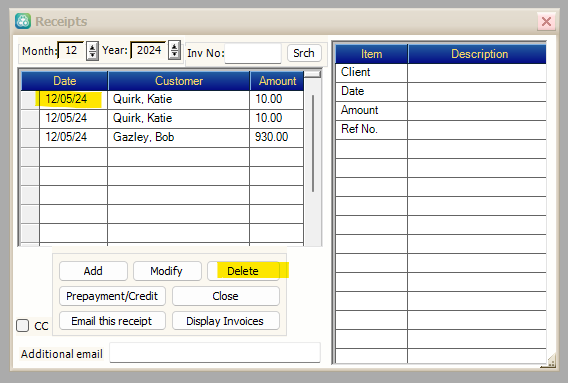Click the Display Invoices button

tap(226, 321)
